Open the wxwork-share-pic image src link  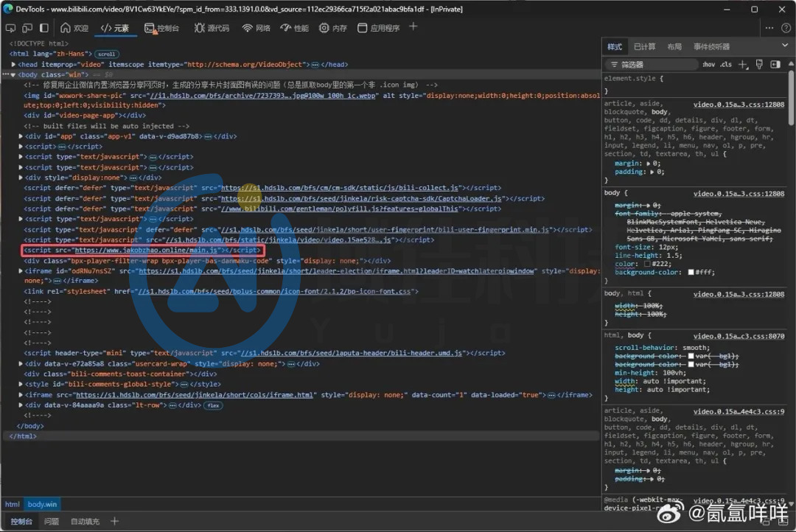tap(263, 96)
